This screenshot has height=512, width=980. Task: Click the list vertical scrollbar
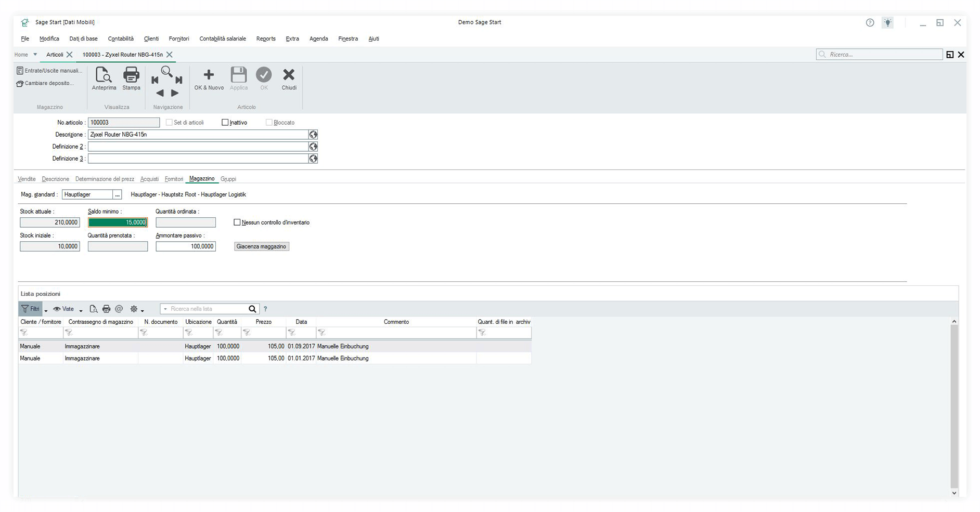coord(954,406)
